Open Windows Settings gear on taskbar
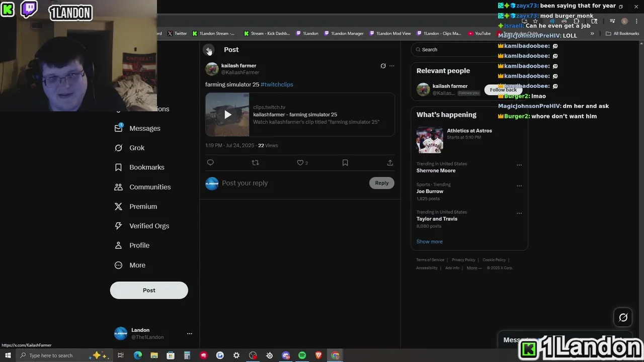 point(236,355)
